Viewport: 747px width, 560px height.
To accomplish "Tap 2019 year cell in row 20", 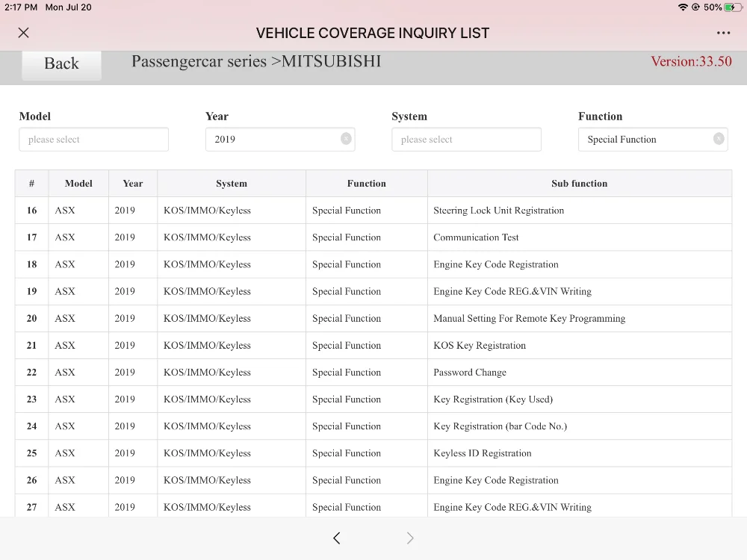I will (x=133, y=318).
